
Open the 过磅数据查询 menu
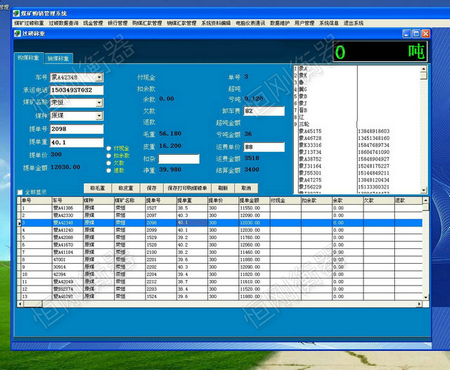[64, 23]
